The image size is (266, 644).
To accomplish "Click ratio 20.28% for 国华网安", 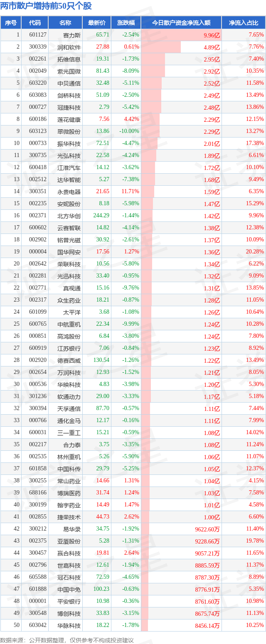I will point(255,252).
